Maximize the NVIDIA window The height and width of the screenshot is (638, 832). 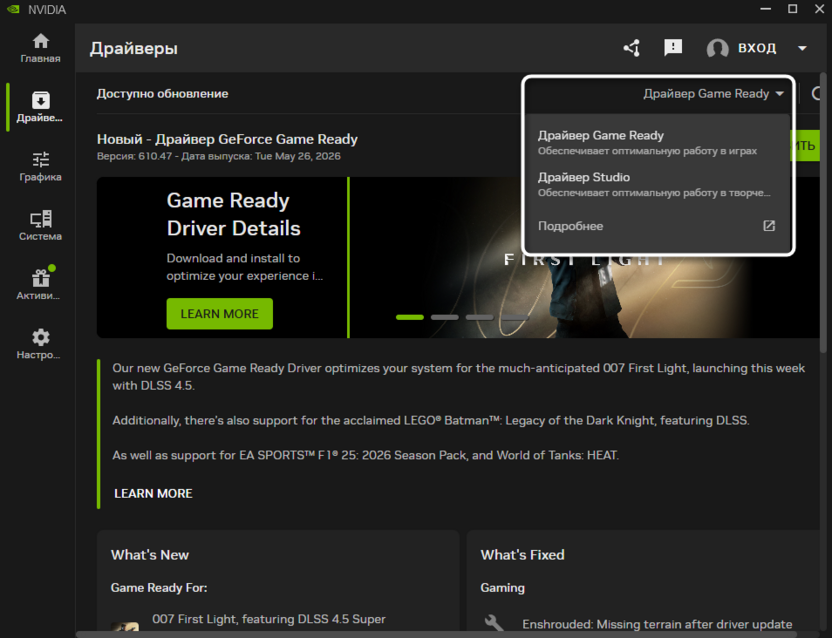coord(792,9)
